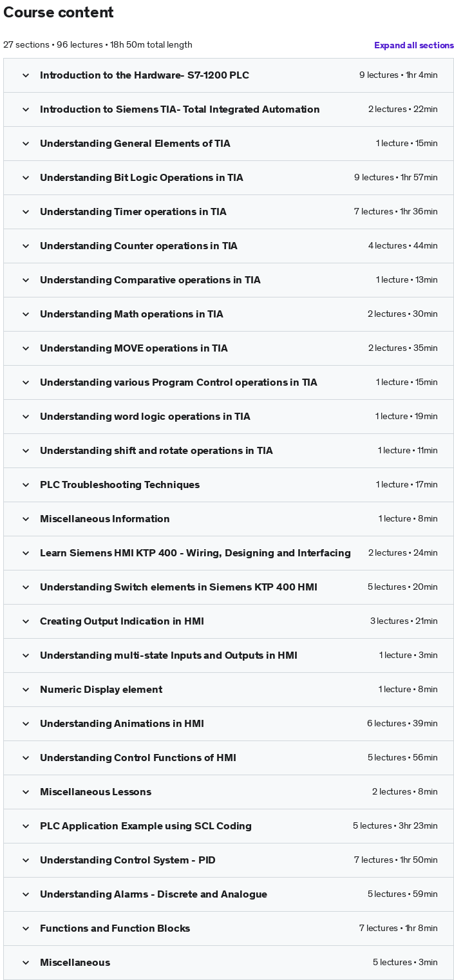Click chevron beside Program Control operations section

point(26,382)
